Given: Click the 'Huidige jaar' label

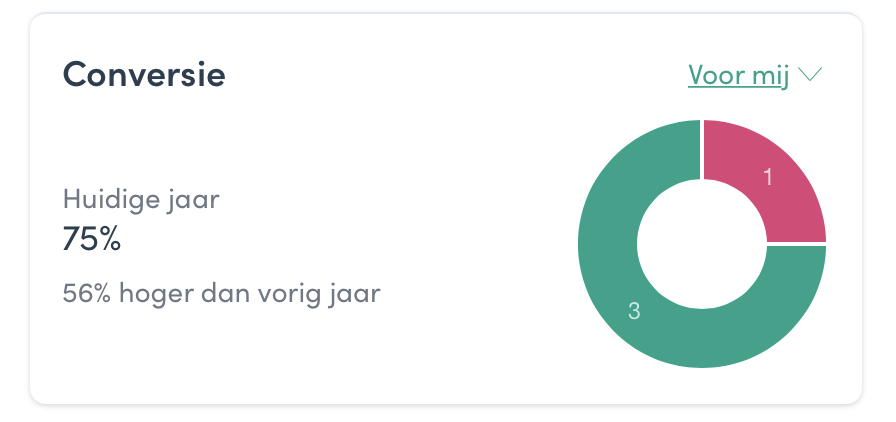Looking at the screenshot, I should 141,201.
